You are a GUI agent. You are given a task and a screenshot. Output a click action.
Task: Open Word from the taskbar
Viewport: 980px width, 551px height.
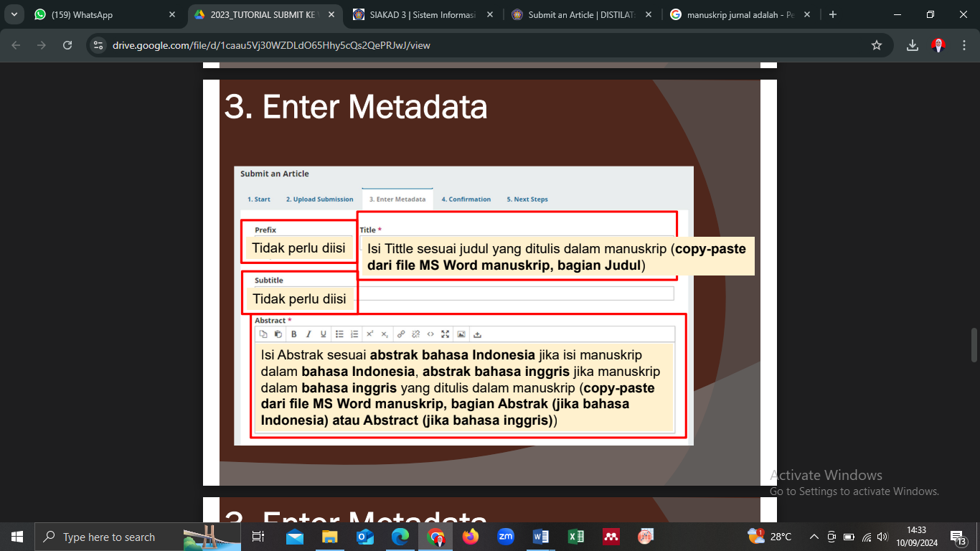[541, 537]
